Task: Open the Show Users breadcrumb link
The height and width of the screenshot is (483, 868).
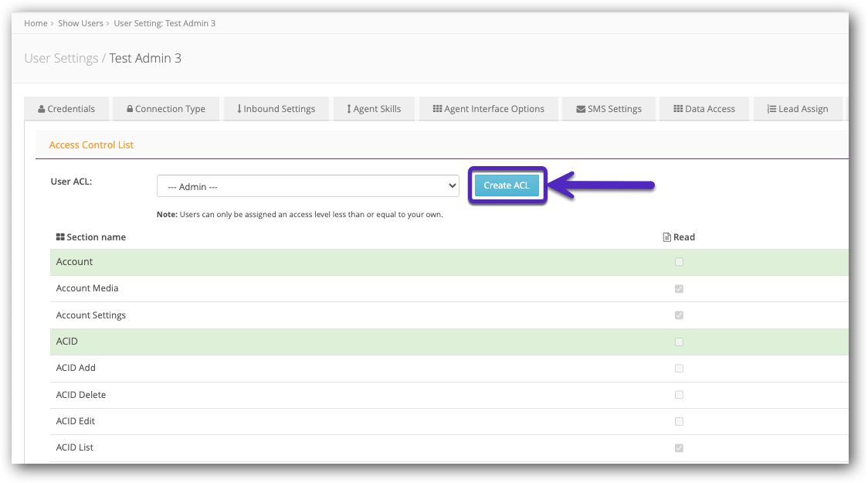Action: point(80,23)
